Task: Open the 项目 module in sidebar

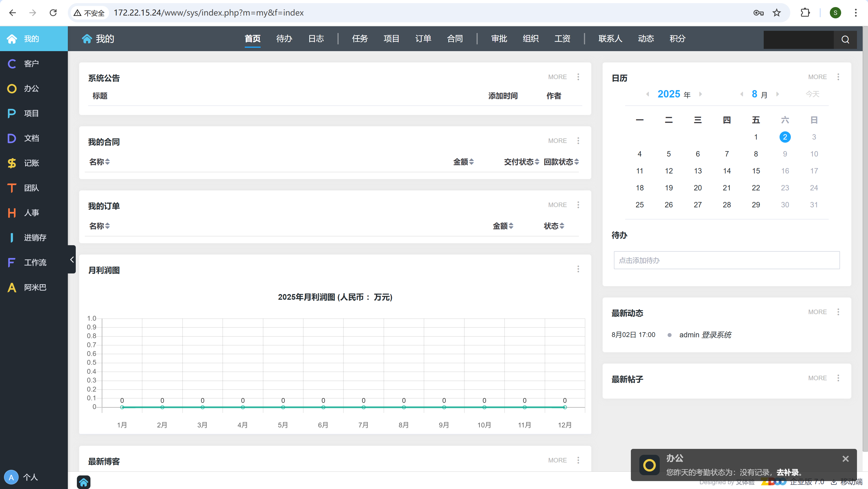Action: click(x=34, y=114)
